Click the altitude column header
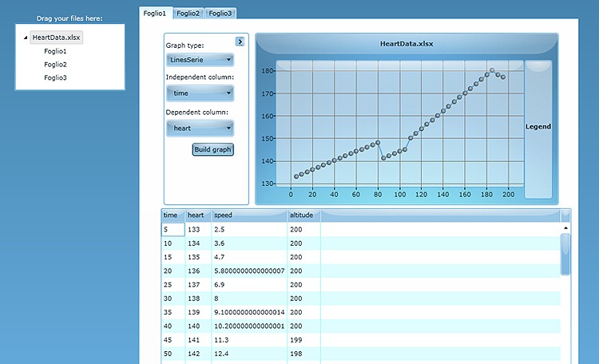The height and width of the screenshot is (364, 599). (302, 216)
